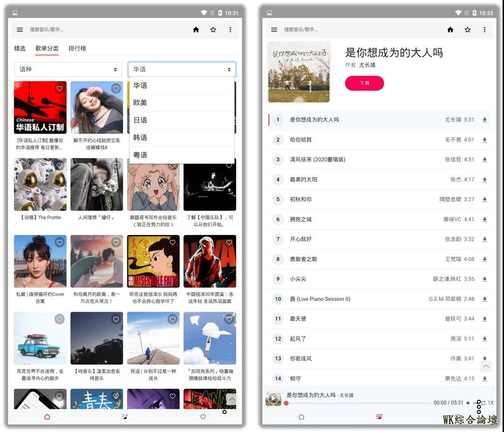
Task: Change the 1X playback speed
Action: pyautogui.click(x=491, y=403)
